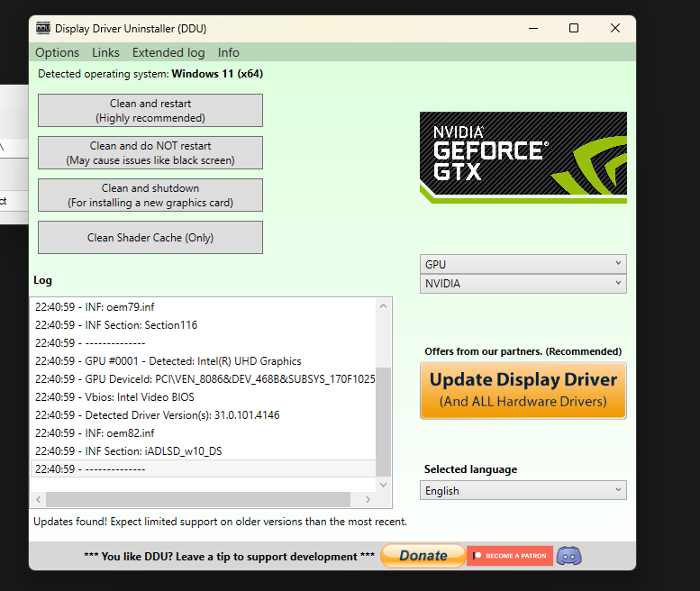Close the DDU window
The width and height of the screenshot is (700, 591).
(615, 28)
